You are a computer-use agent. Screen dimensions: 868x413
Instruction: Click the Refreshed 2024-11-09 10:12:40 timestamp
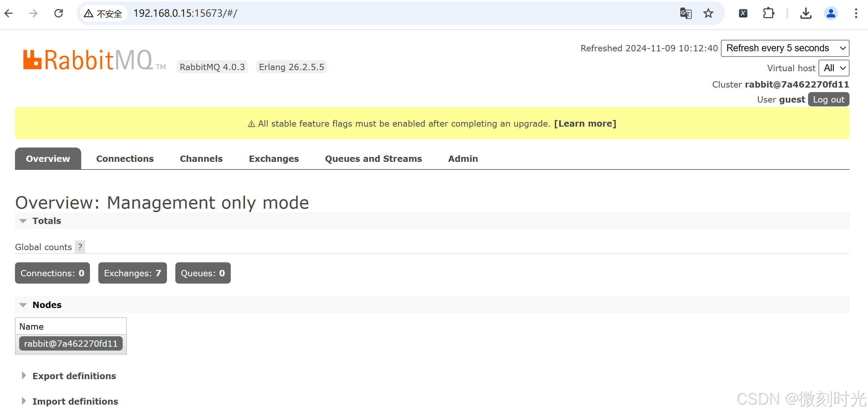click(649, 48)
